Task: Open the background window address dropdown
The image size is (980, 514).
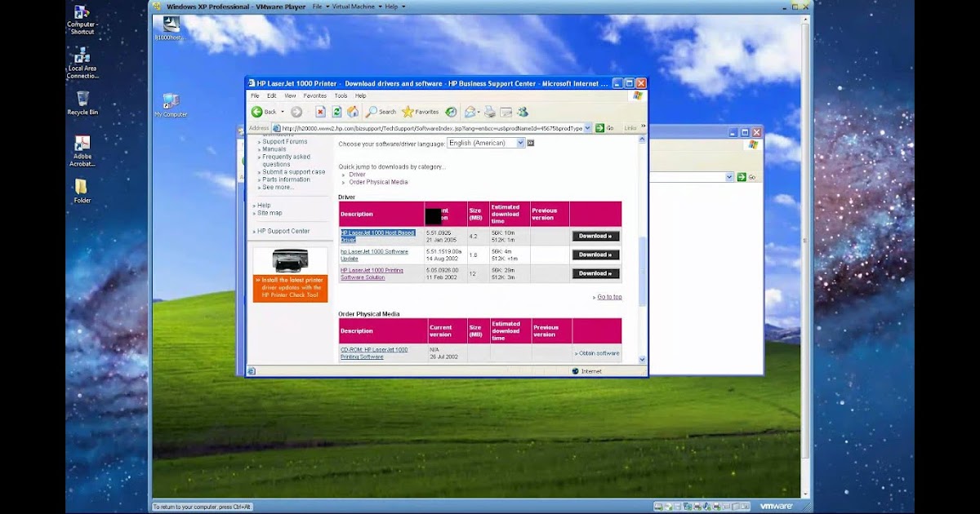Action: (x=729, y=177)
